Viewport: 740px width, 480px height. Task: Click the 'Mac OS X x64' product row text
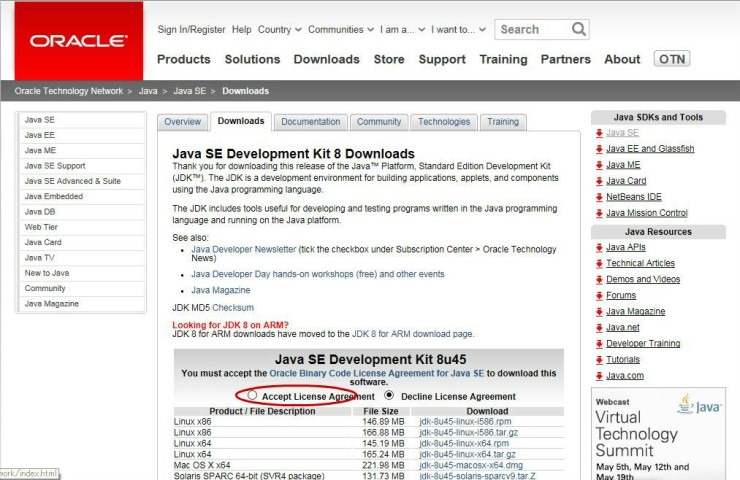tap(202, 465)
